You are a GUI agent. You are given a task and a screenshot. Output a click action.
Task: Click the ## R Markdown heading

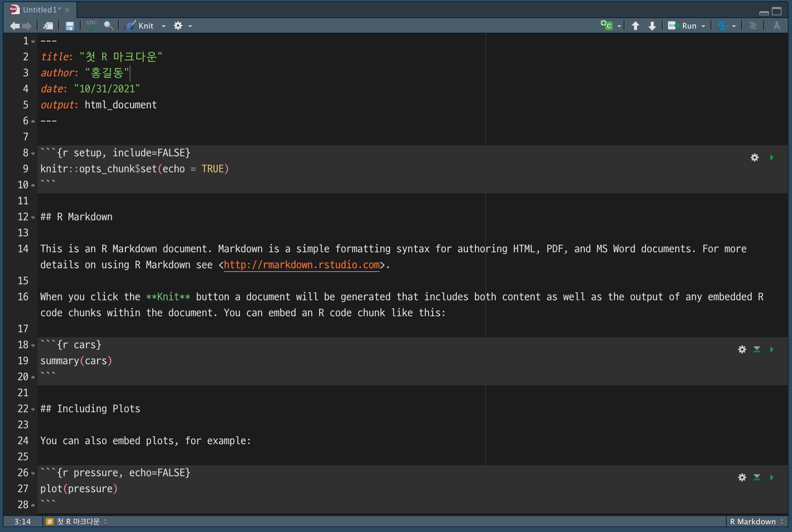(x=76, y=217)
